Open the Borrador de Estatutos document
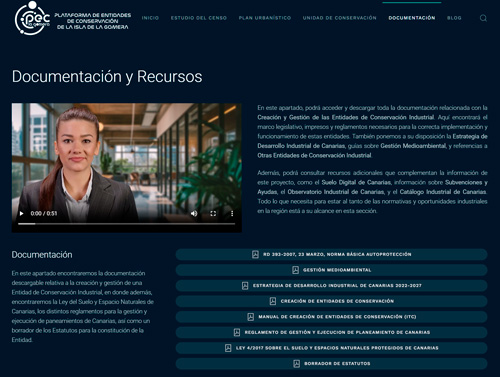500x377 pixels. [331, 364]
